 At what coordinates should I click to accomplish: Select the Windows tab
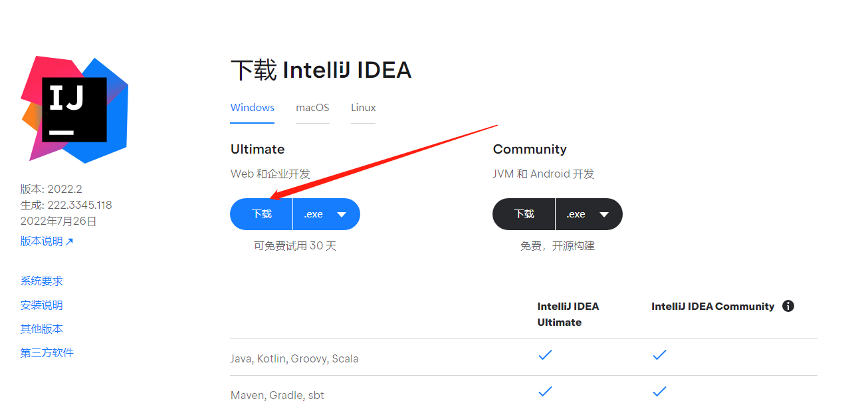pos(253,108)
